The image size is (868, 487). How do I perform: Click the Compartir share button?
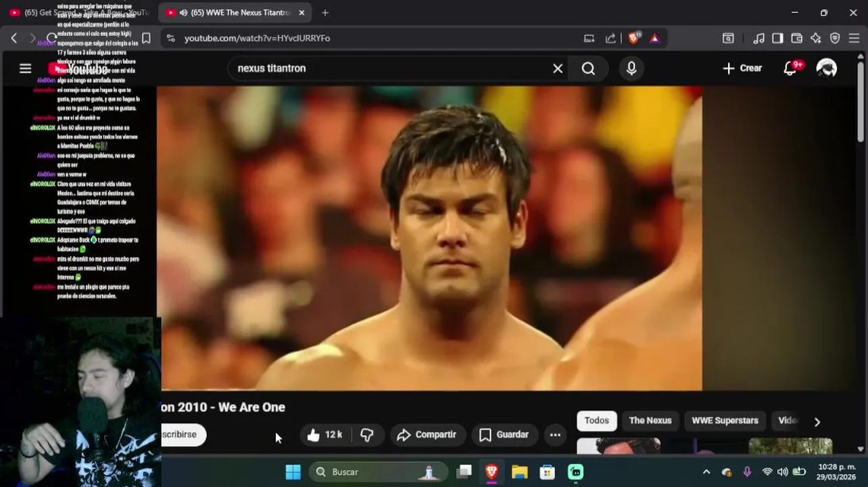(427, 435)
